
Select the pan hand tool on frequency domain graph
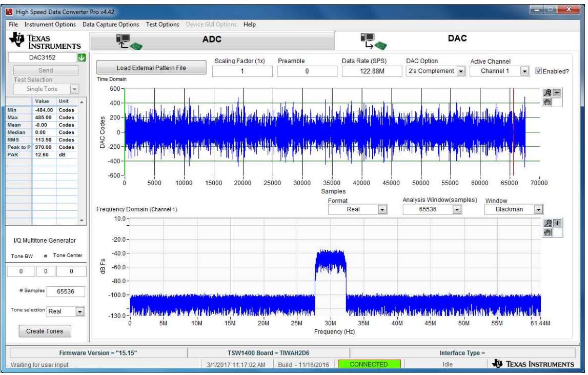[x=548, y=232]
